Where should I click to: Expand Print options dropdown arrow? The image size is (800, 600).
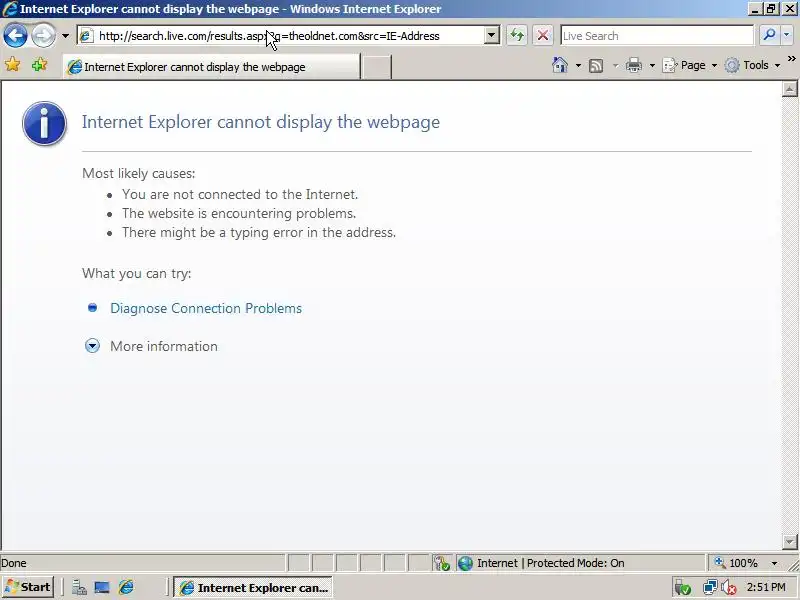point(652,65)
